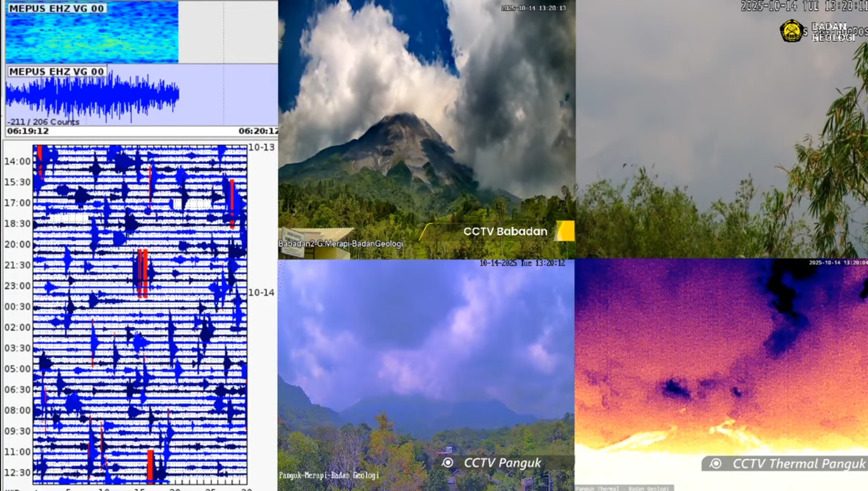Click the -211 / 206 Counts readout
Viewport: 868px width, 491px height.
(43, 122)
